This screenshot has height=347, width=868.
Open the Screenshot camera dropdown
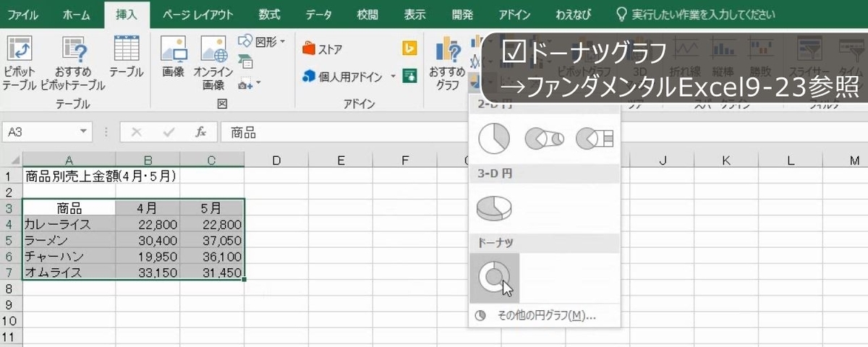249,83
